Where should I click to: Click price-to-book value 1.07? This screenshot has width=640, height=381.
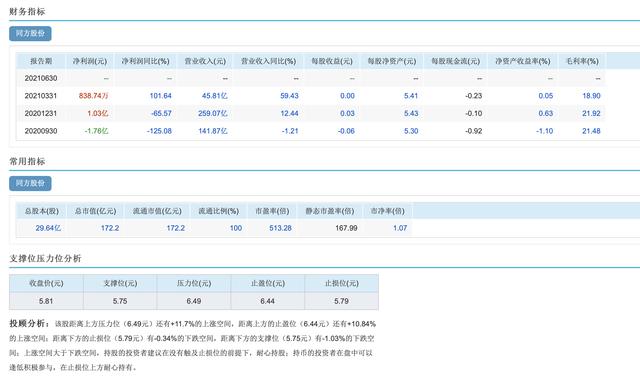tap(400, 228)
